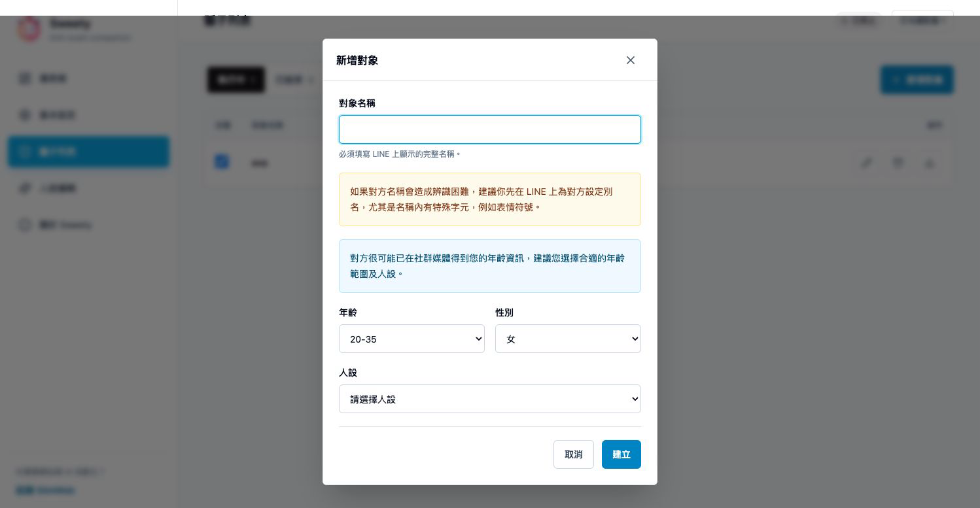
Task: Open the 年齡 dropdown showing 20-35
Action: [411, 339]
